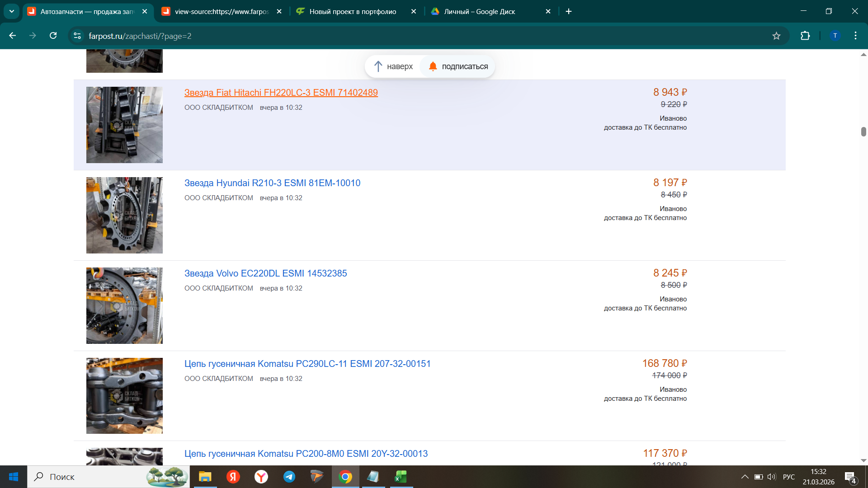Open the taskbar clock showing 15:32

coord(818,477)
